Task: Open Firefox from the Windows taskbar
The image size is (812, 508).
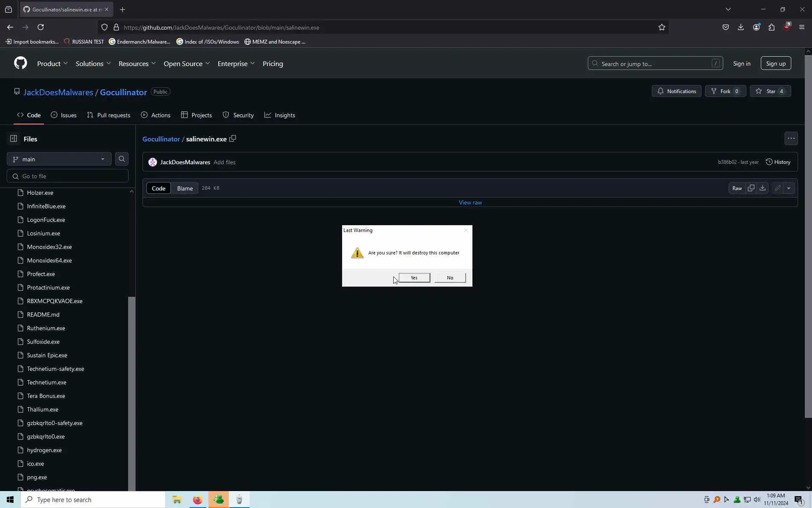Action: pos(198,500)
